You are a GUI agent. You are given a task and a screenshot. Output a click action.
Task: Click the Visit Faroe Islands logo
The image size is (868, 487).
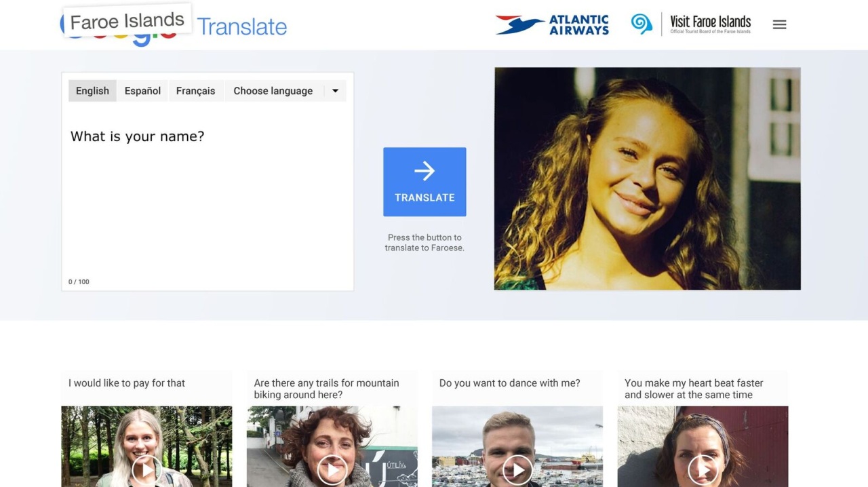tap(691, 24)
